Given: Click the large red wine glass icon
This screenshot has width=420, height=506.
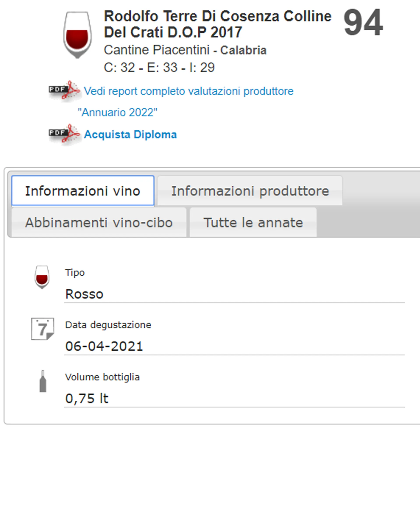Looking at the screenshot, I should click(77, 35).
